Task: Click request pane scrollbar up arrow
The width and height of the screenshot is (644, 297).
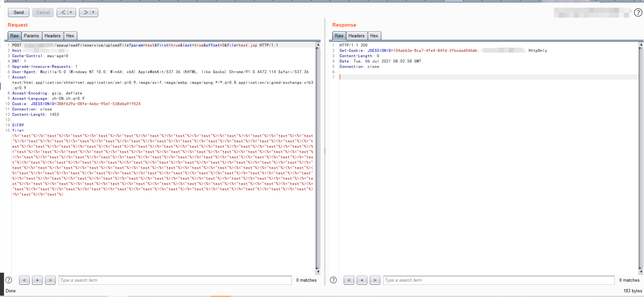Action: [x=318, y=44]
